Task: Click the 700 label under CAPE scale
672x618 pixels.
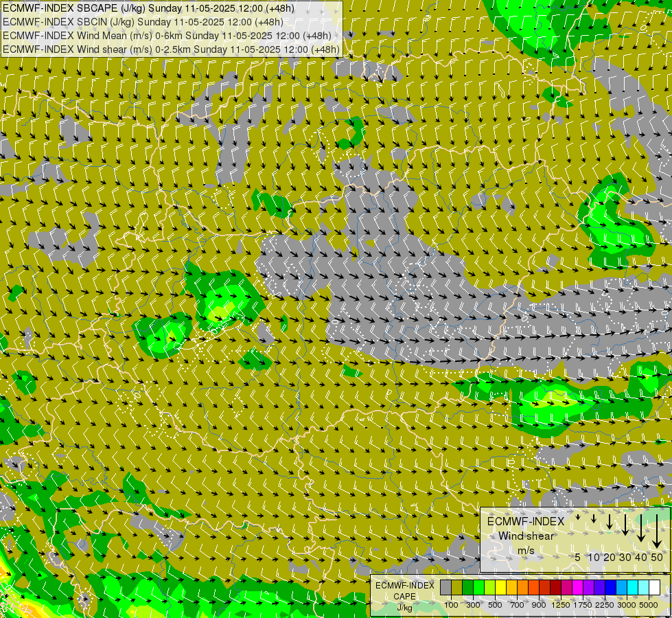Action: tap(518, 605)
